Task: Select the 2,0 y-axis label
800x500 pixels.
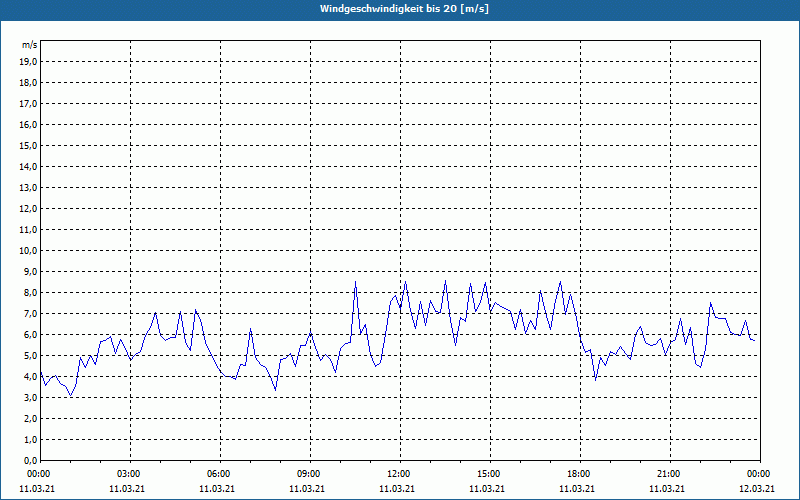Action: pos(31,419)
